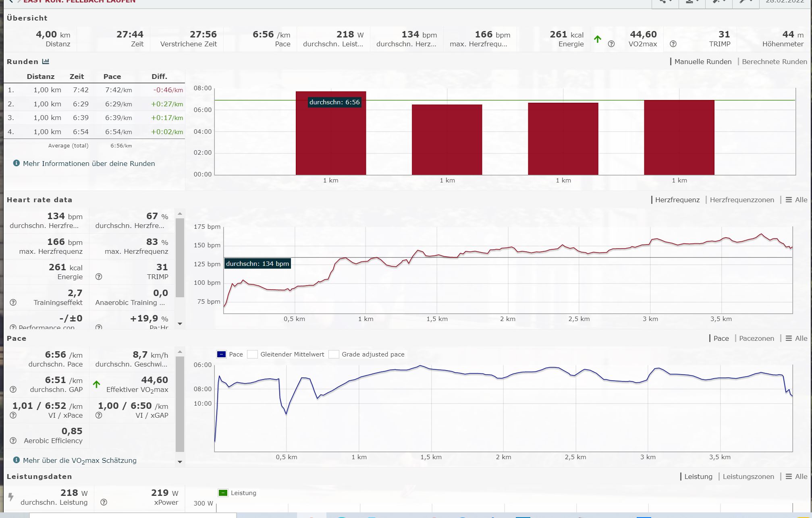Click the help icon next to TRIMP in overview
The height and width of the screenshot is (518, 812).
pyautogui.click(x=673, y=44)
